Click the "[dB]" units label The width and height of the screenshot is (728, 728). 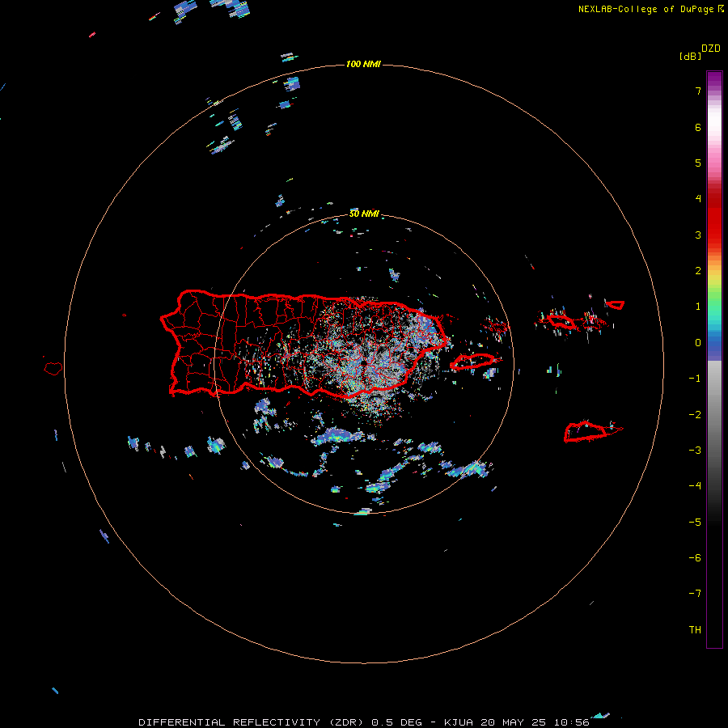click(690, 56)
